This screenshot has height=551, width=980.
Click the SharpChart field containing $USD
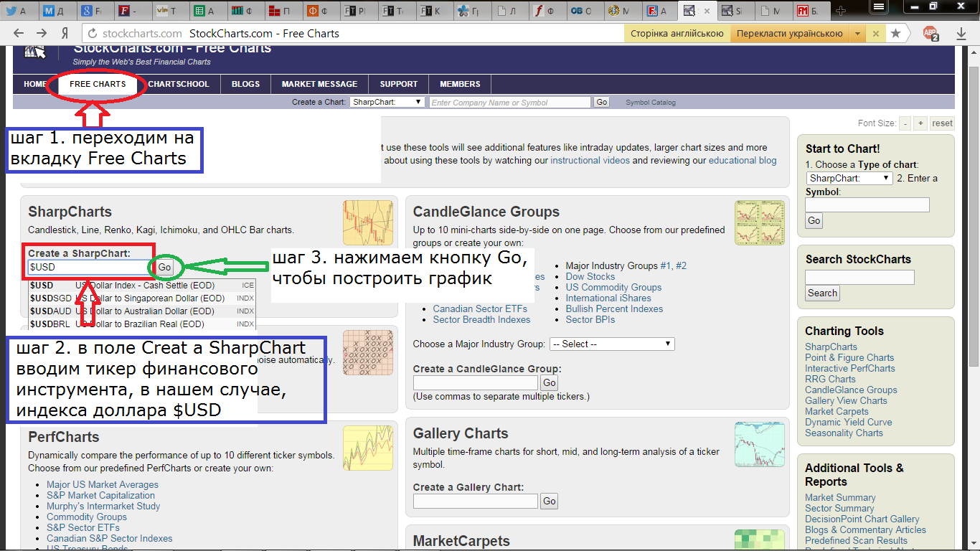90,267
